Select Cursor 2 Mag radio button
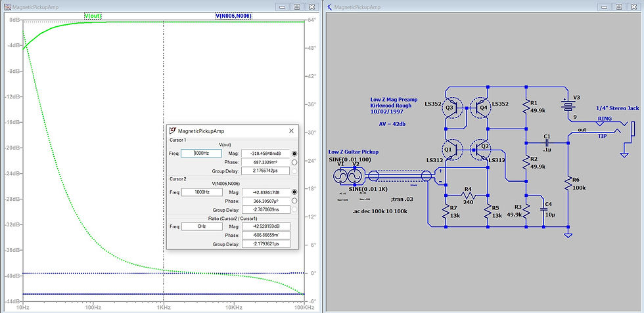Image resolution: width=644 pixels, height=313 pixels. coord(294,192)
